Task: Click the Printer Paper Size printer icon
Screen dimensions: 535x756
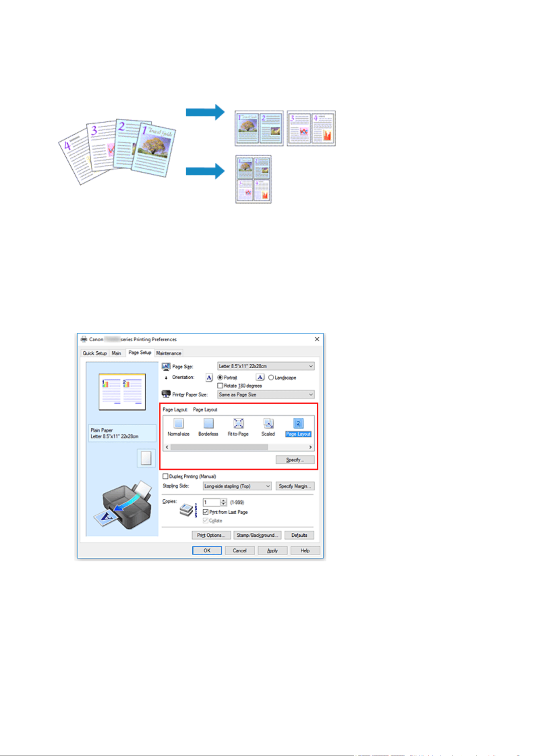Action: coord(166,394)
